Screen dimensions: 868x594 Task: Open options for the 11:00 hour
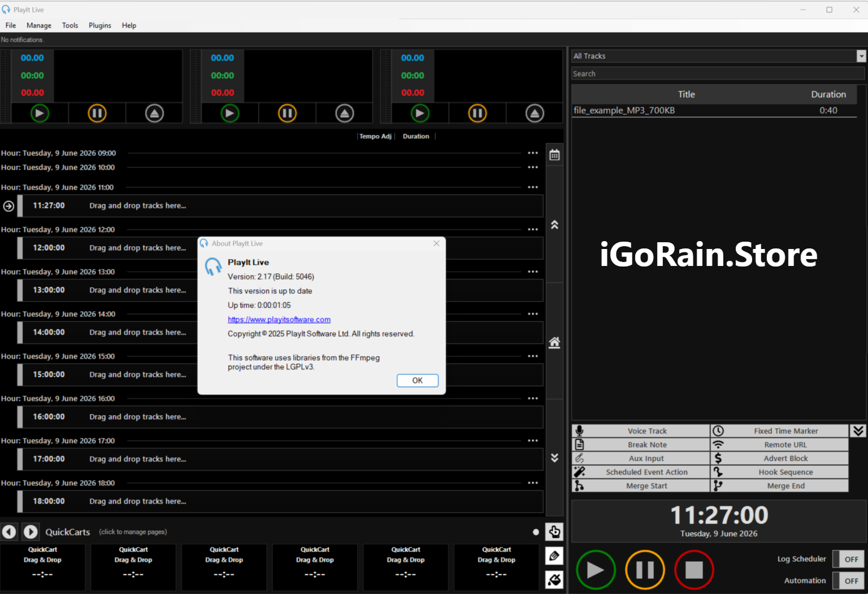(533, 187)
